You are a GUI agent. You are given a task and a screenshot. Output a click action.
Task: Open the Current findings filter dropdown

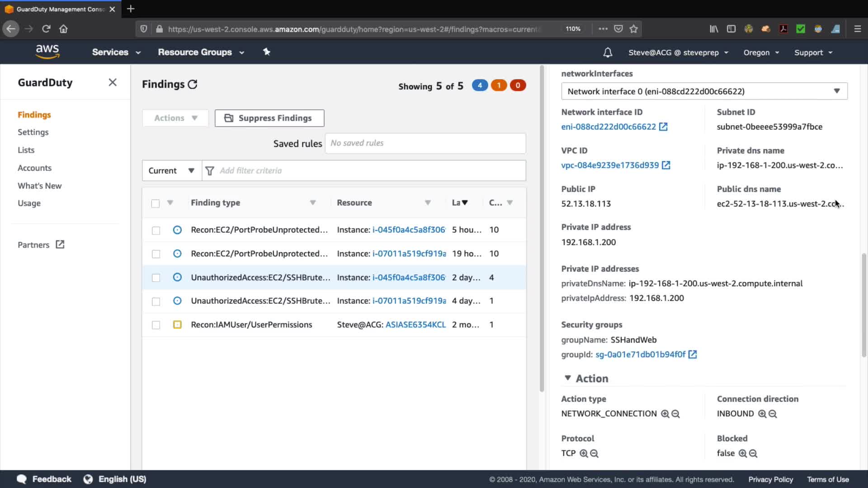pyautogui.click(x=171, y=171)
